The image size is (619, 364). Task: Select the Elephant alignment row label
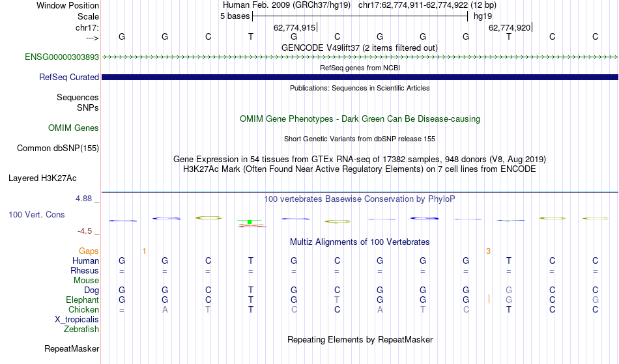point(82,300)
